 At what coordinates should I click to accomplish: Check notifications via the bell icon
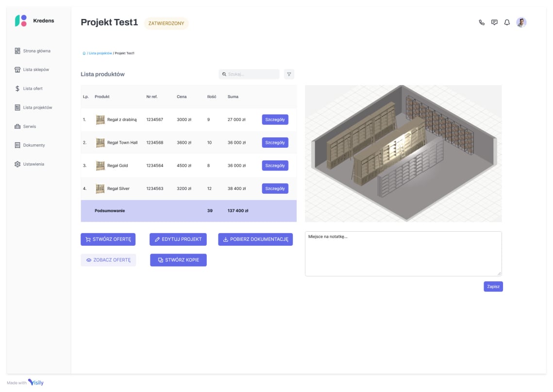[x=506, y=22]
